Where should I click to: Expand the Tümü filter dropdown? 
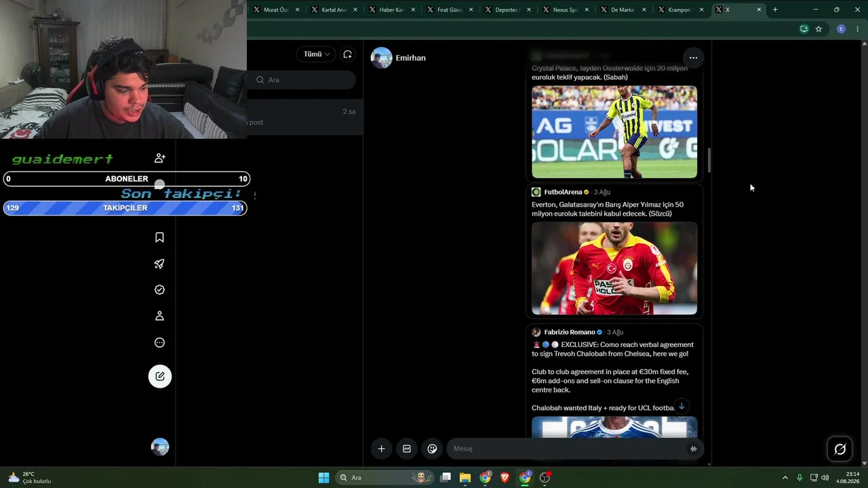pyautogui.click(x=317, y=54)
